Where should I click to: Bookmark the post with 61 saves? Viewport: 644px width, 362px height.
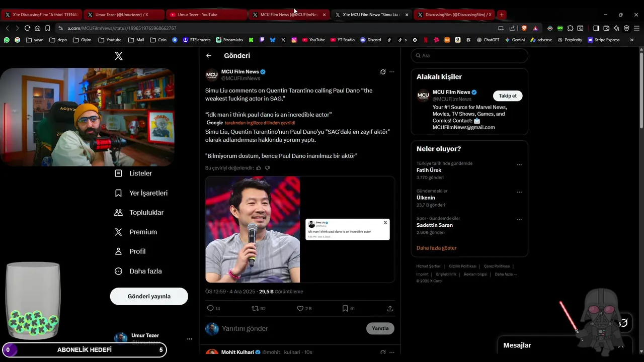tap(345, 308)
